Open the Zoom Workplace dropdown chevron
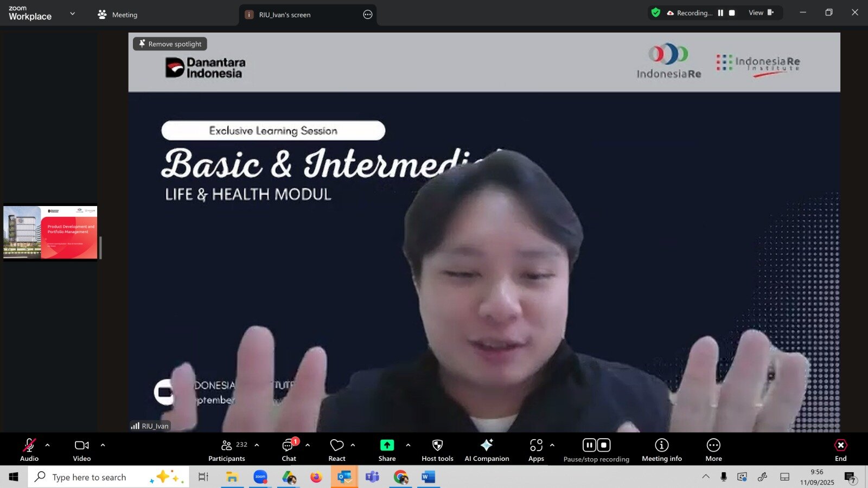This screenshot has height=488, width=868. (x=73, y=14)
